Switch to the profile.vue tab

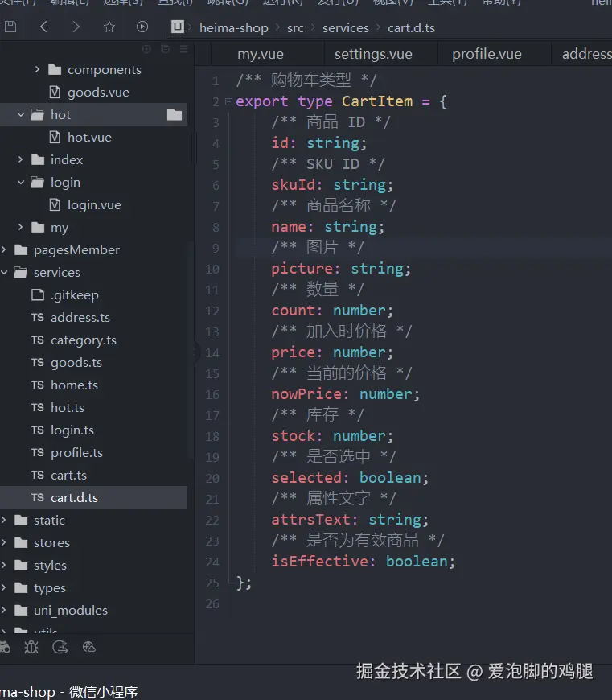click(x=487, y=54)
